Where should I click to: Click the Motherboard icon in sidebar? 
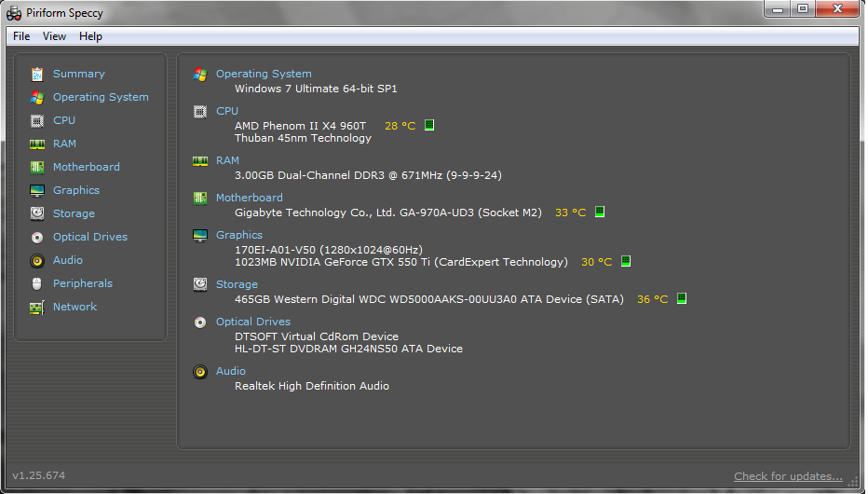(x=37, y=167)
